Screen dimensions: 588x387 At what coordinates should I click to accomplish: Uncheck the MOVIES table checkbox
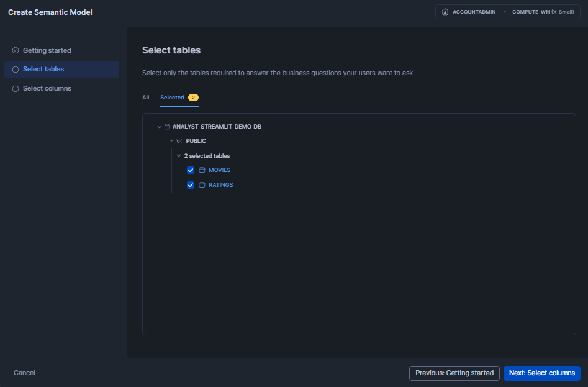191,170
